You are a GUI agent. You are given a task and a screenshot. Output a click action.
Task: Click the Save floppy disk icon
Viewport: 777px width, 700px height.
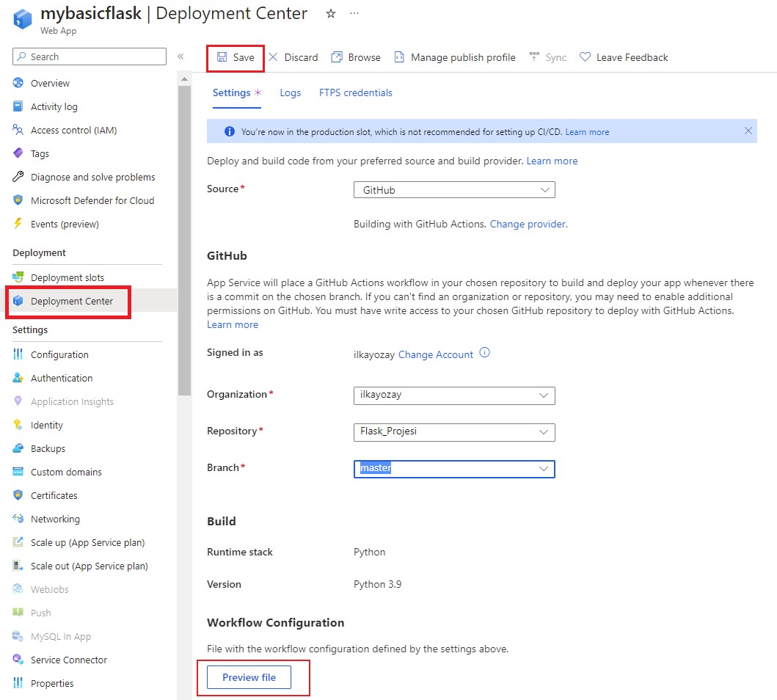[222, 57]
